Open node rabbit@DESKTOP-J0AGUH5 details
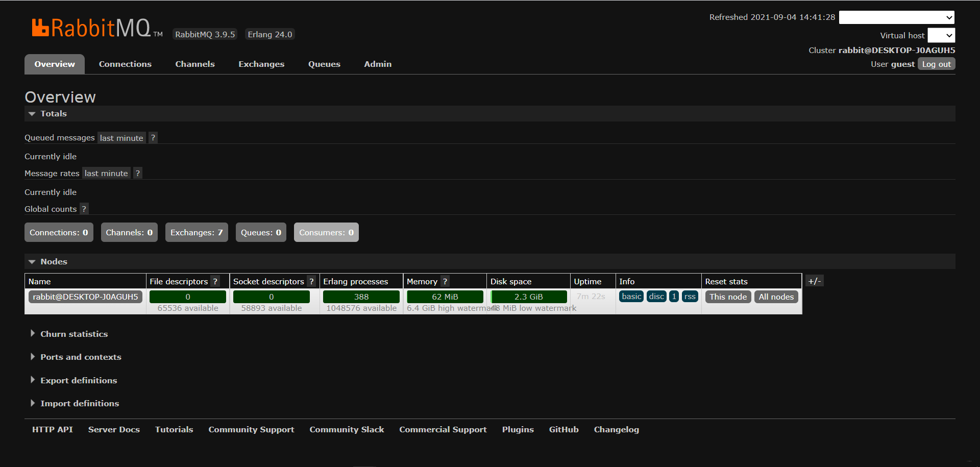This screenshot has height=467, width=980. tap(85, 297)
